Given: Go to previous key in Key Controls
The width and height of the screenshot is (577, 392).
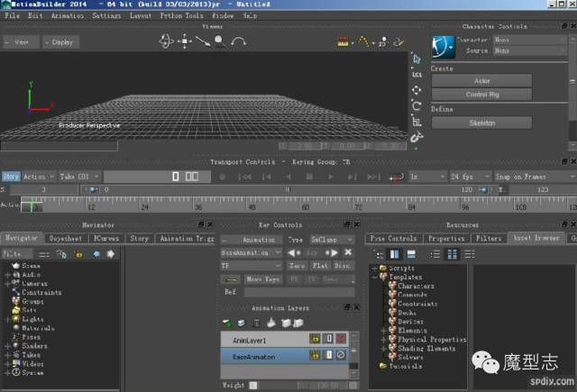Looking at the screenshot, I should tap(294, 252).
